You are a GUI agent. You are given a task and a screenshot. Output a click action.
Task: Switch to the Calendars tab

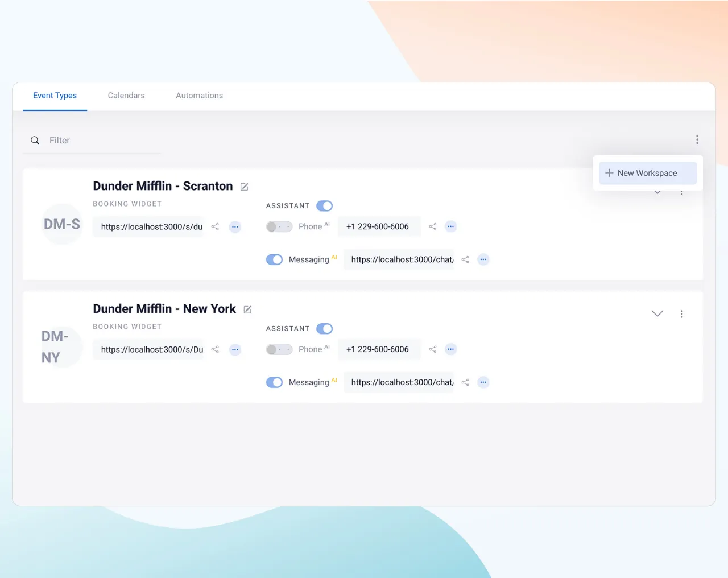(126, 96)
